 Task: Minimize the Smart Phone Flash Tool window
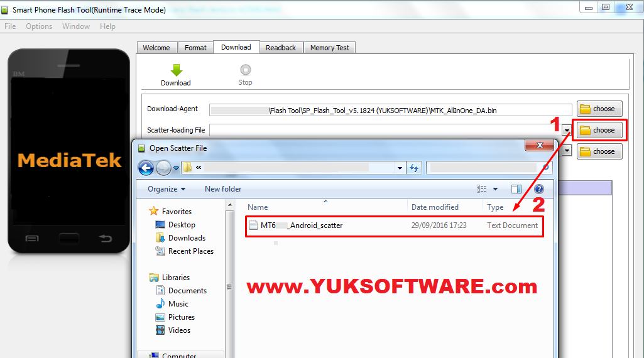(x=589, y=7)
